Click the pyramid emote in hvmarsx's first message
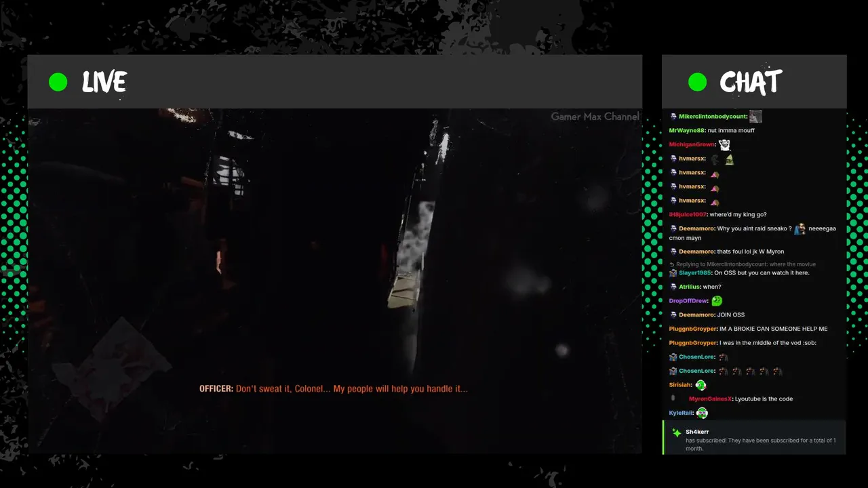The height and width of the screenshot is (488, 868). [730, 159]
